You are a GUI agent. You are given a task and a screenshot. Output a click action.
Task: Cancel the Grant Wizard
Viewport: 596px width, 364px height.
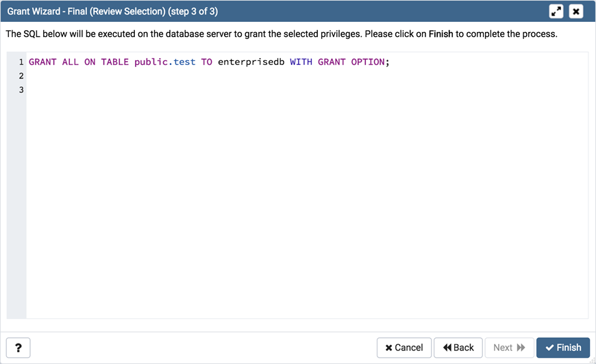(404, 348)
